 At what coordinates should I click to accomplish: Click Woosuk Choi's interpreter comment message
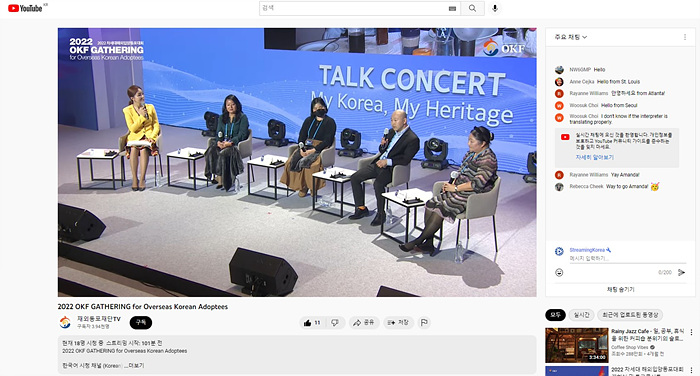(618, 119)
